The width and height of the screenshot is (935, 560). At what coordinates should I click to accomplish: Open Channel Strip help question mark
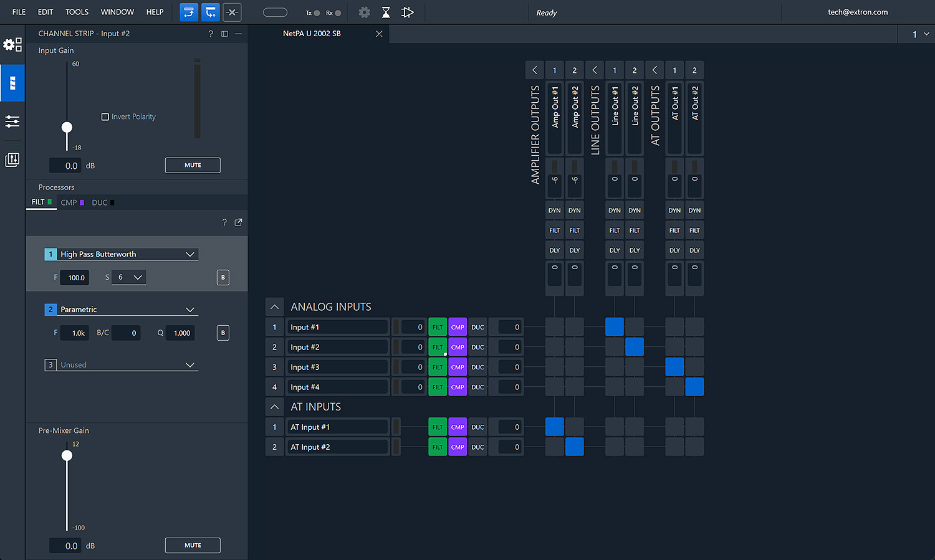211,34
